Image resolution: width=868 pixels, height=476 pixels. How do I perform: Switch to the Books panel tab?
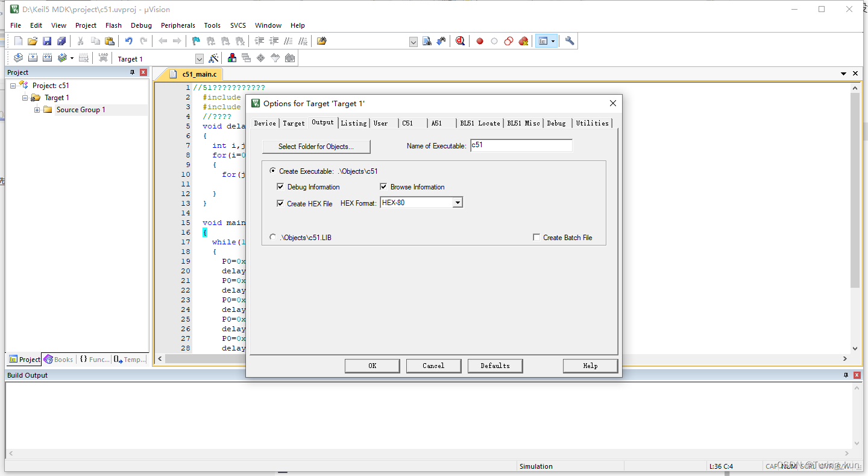click(58, 360)
